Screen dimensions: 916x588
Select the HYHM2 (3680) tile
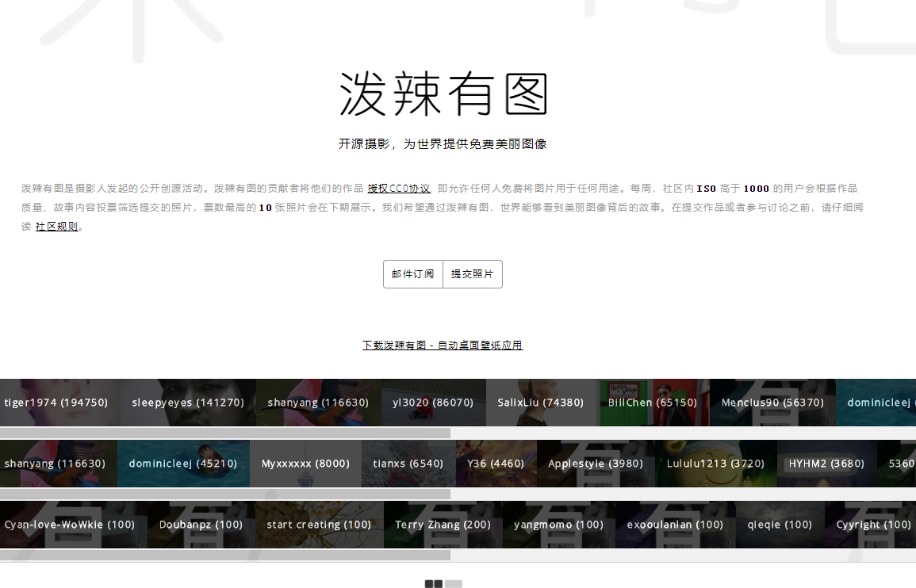(826, 464)
